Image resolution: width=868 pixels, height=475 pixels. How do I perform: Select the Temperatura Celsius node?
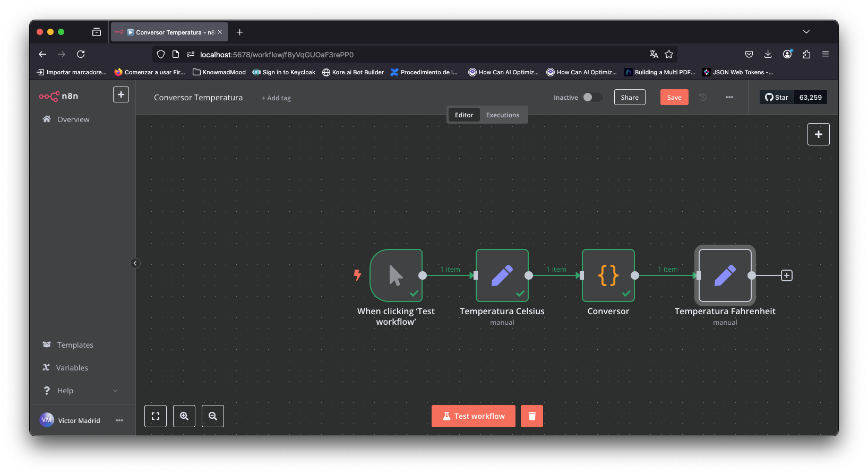pyautogui.click(x=502, y=275)
